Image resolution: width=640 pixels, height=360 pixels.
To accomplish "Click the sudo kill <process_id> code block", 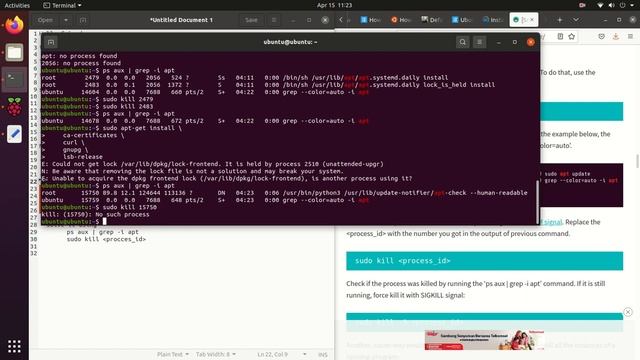I will tap(484, 261).
